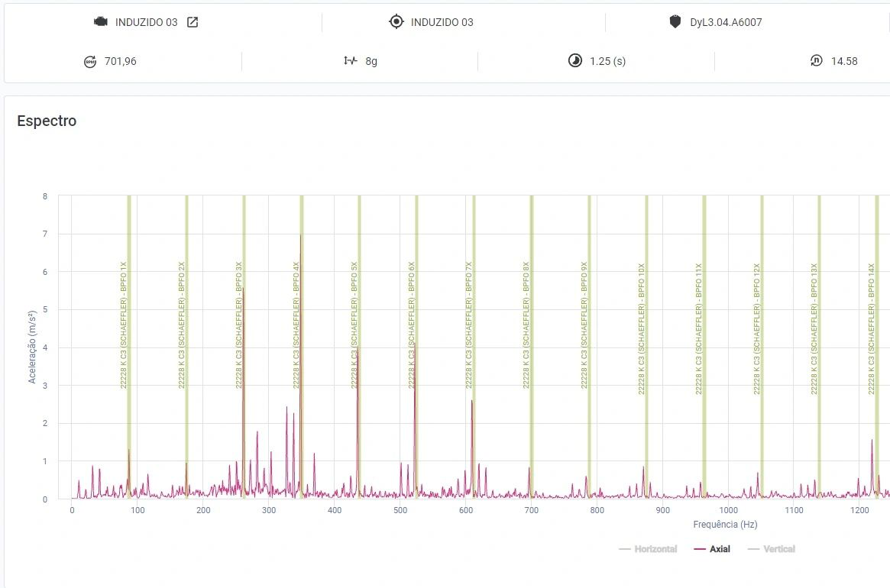Click the engine icon beside INDUZIDO 03
Viewport: 890px width, 588px height.
[101, 21]
